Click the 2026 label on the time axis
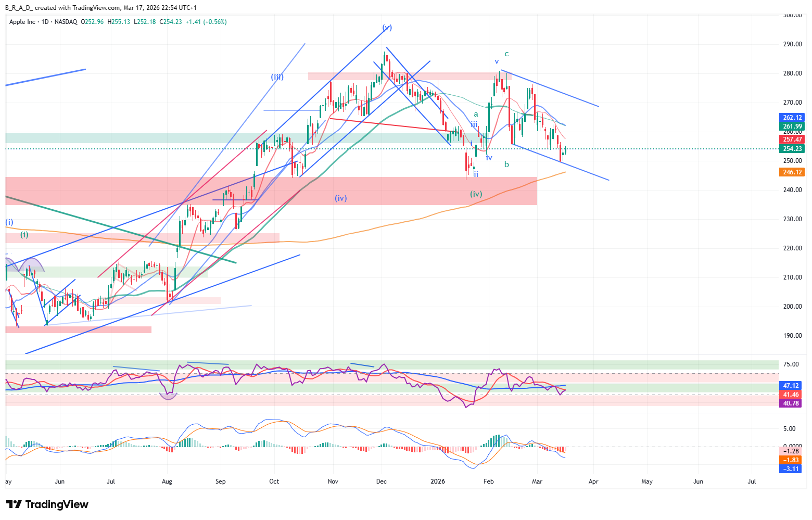The image size is (812, 520). coord(438,481)
